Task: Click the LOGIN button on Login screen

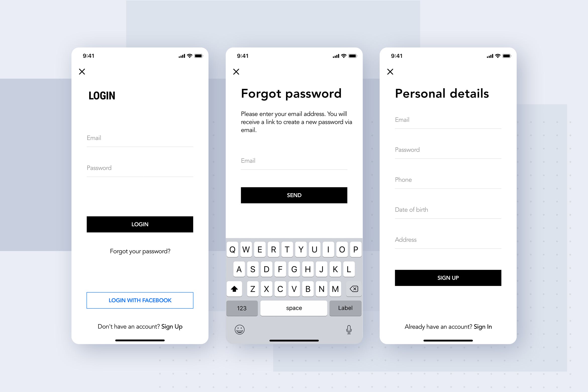Action: tap(139, 224)
